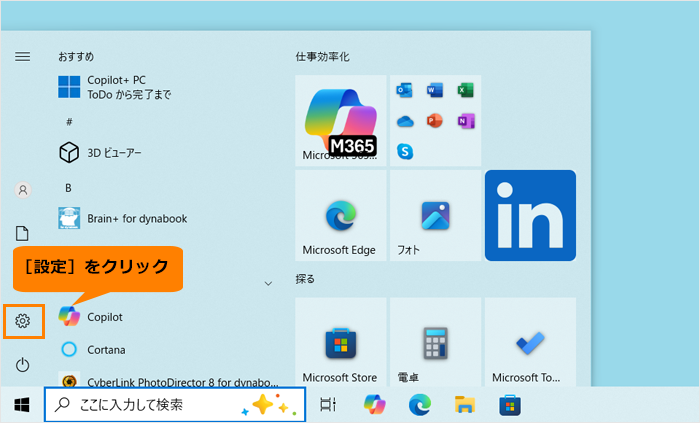Click the おすすめ heading

coord(76,57)
